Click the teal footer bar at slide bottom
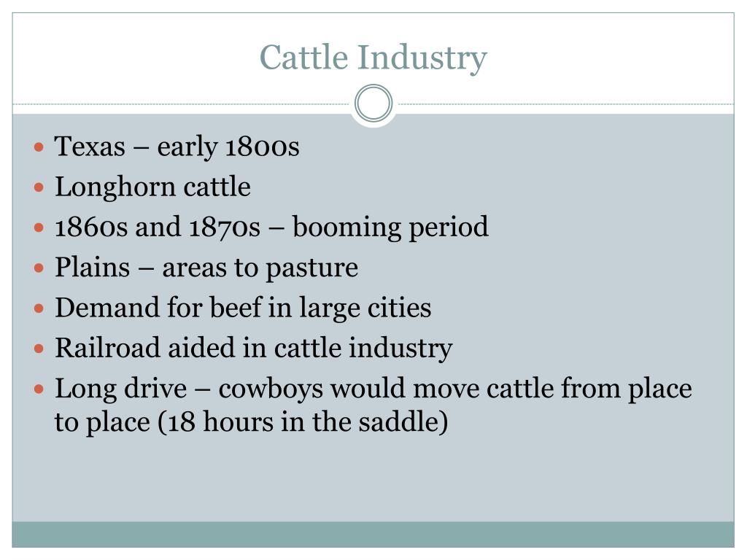 (373, 534)
